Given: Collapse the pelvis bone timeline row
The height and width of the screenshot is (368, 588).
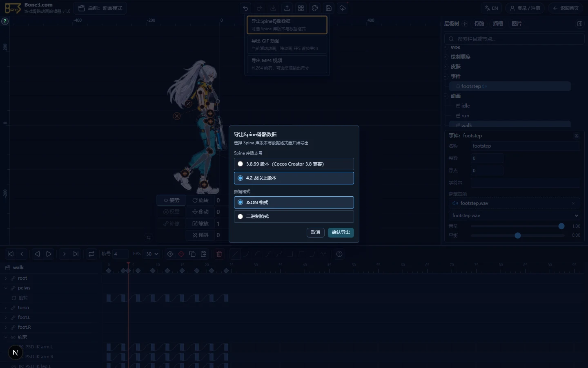Looking at the screenshot, I should coord(6,288).
